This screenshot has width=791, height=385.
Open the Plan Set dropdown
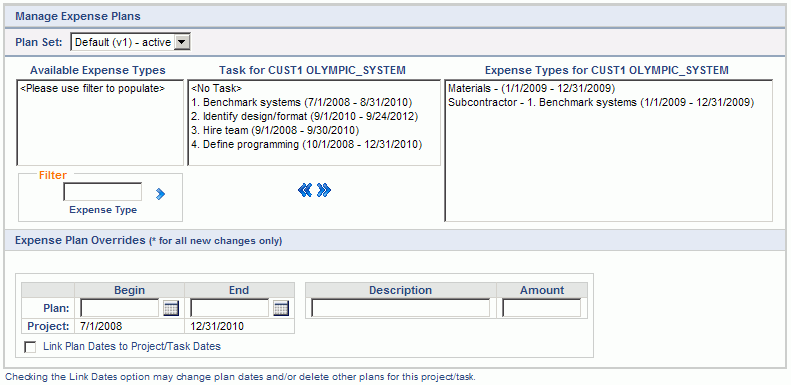[131, 42]
